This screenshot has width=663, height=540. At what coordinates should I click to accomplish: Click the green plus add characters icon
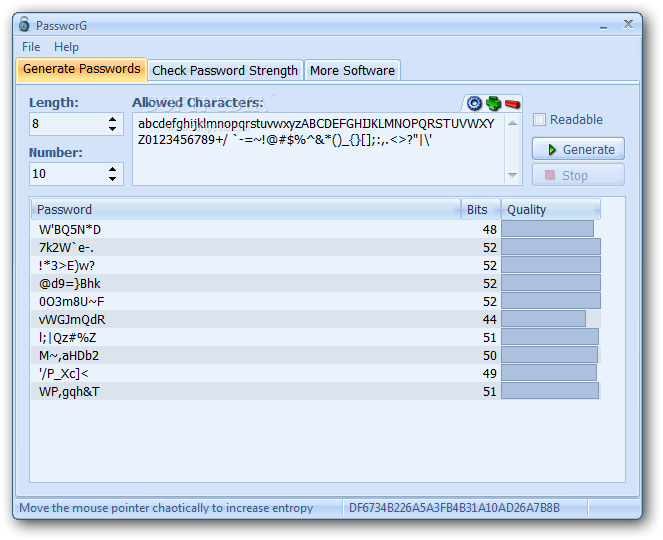tap(493, 103)
